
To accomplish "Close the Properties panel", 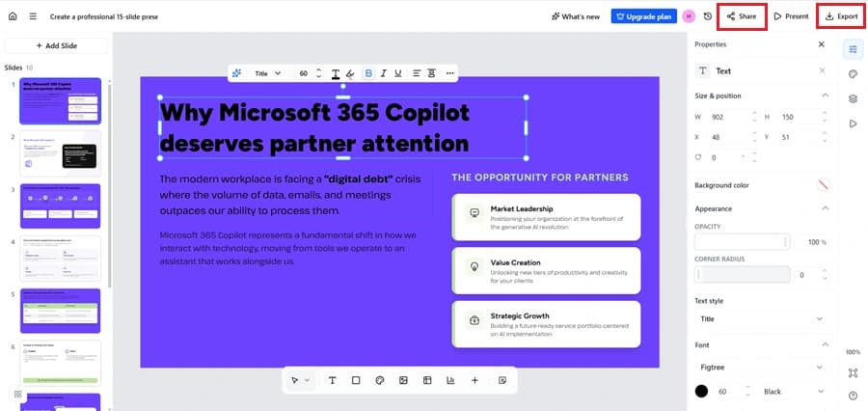I will click(822, 44).
